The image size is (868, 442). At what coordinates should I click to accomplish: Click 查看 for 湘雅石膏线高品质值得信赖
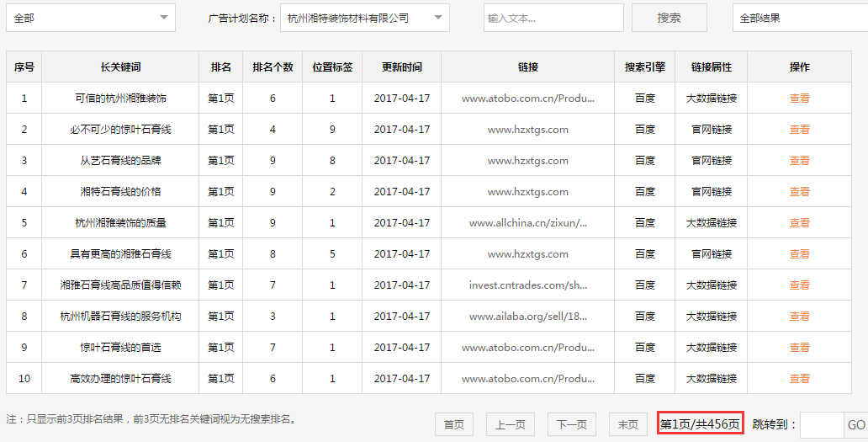pos(799,285)
